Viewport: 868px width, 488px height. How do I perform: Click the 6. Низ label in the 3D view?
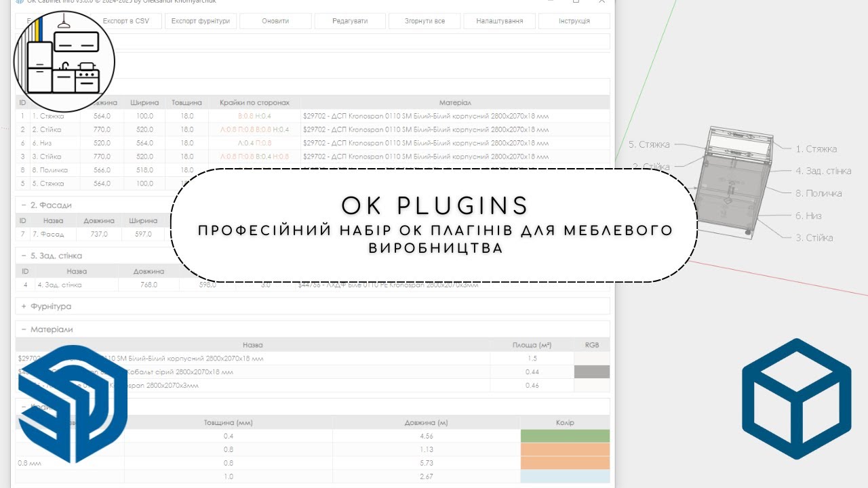[808, 216]
